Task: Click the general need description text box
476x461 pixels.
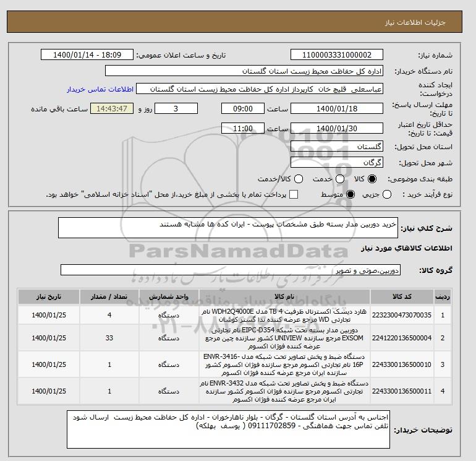Action: coord(228,228)
